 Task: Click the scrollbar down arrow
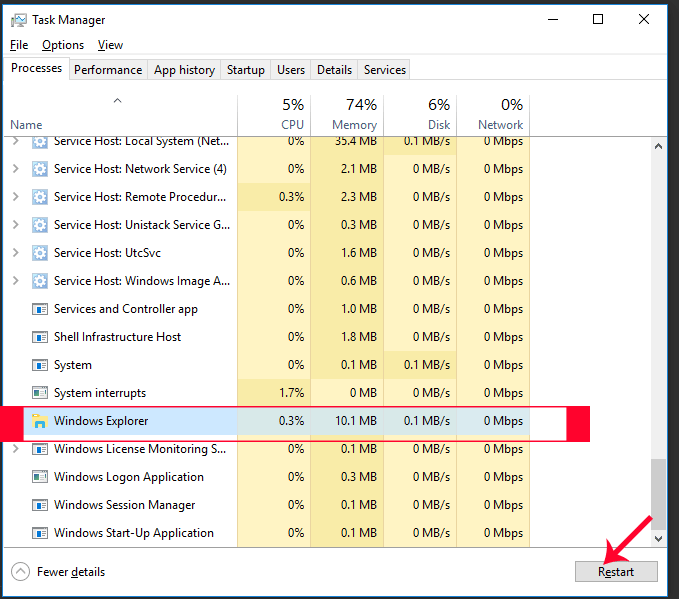point(658,539)
